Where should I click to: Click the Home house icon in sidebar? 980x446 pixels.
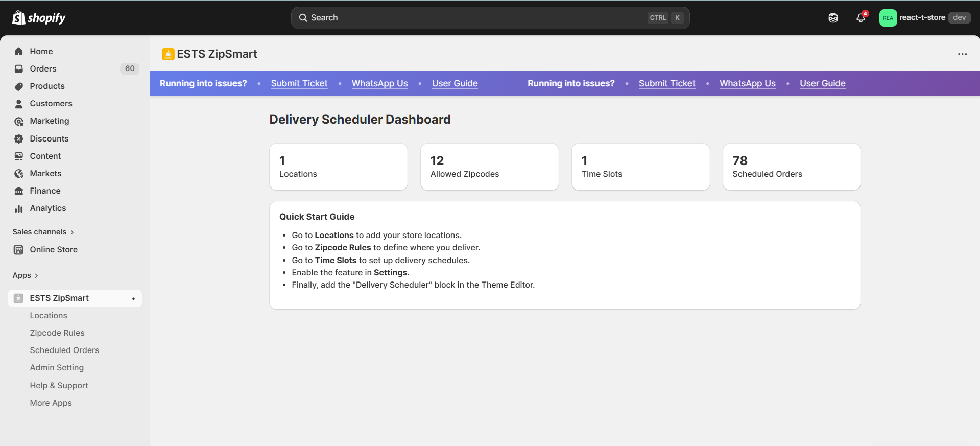(19, 51)
